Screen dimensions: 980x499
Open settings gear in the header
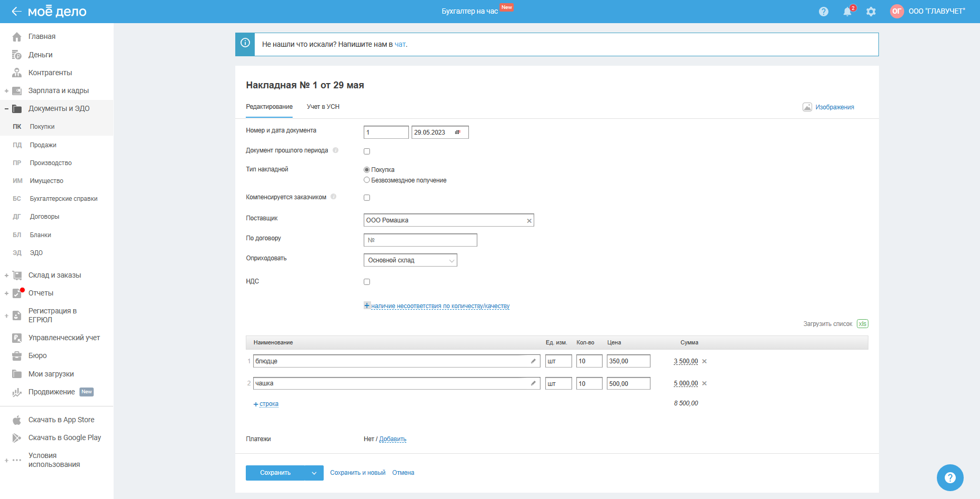[871, 12]
